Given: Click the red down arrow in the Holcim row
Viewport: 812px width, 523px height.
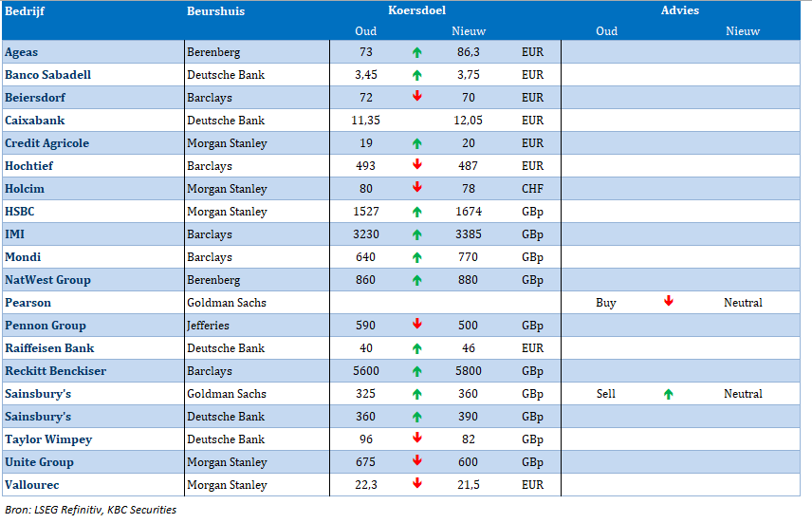Looking at the screenshot, I should pos(416,188).
